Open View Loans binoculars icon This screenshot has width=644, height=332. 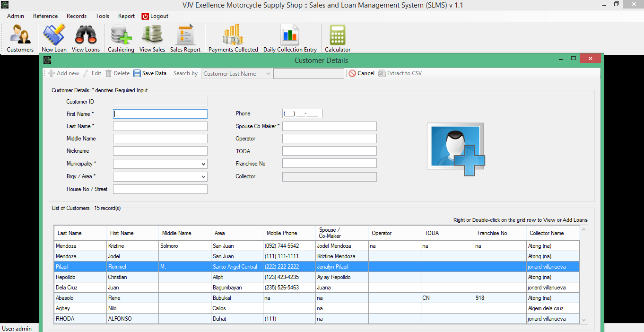[86, 38]
